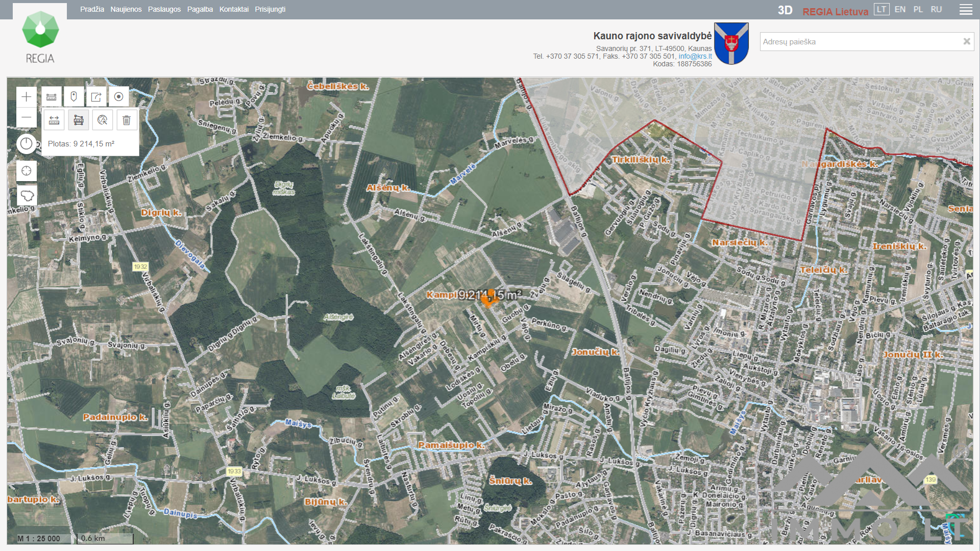The height and width of the screenshot is (551, 980).
Task: Open the Pradžia menu item
Action: tap(92, 9)
